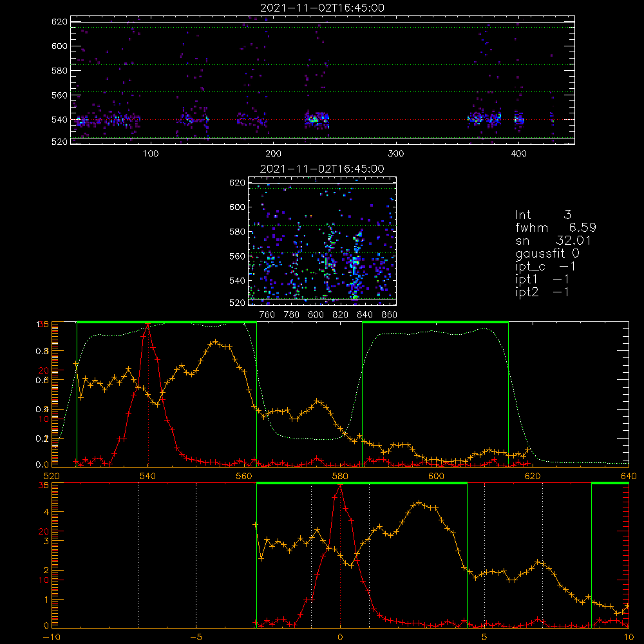Click x-axis label 760 on middle image
The height and width of the screenshot is (644, 644).
[267, 315]
